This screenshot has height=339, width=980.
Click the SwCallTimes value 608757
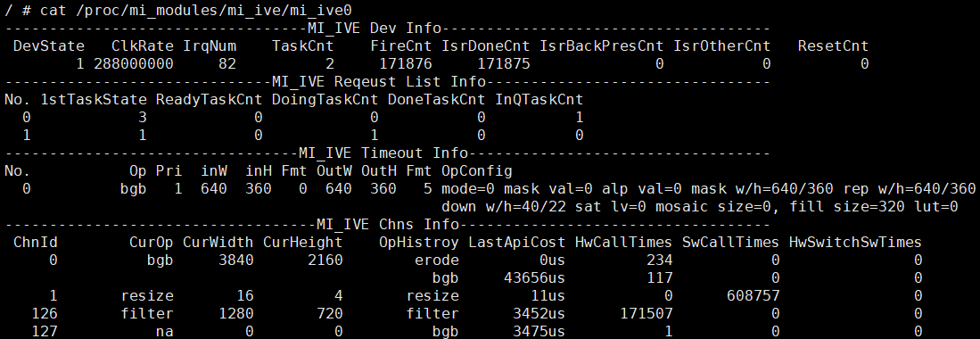coord(754,295)
